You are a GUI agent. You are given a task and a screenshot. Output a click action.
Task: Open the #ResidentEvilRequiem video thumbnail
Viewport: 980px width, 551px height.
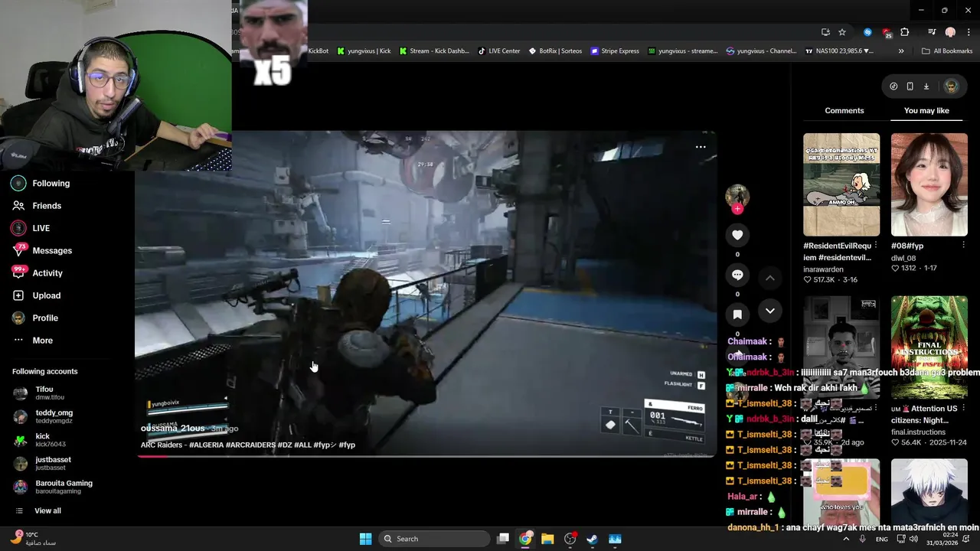(841, 184)
